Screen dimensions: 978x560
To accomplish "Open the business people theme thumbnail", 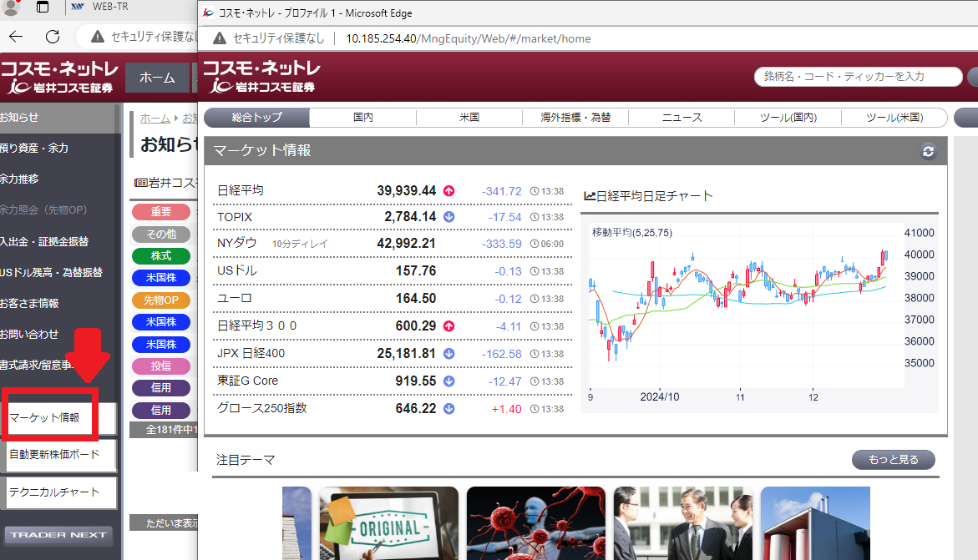I will pyautogui.click(x=683, y=522).
